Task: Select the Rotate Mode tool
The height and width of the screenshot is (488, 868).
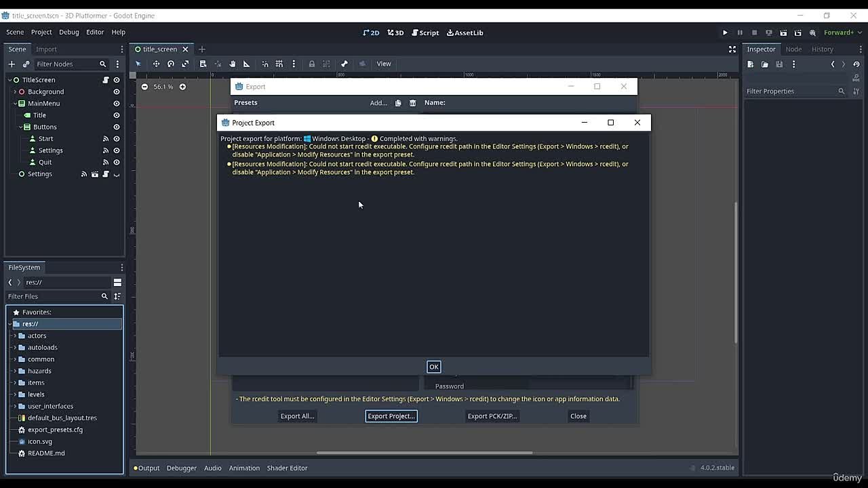Action: (x=171, y=64)
